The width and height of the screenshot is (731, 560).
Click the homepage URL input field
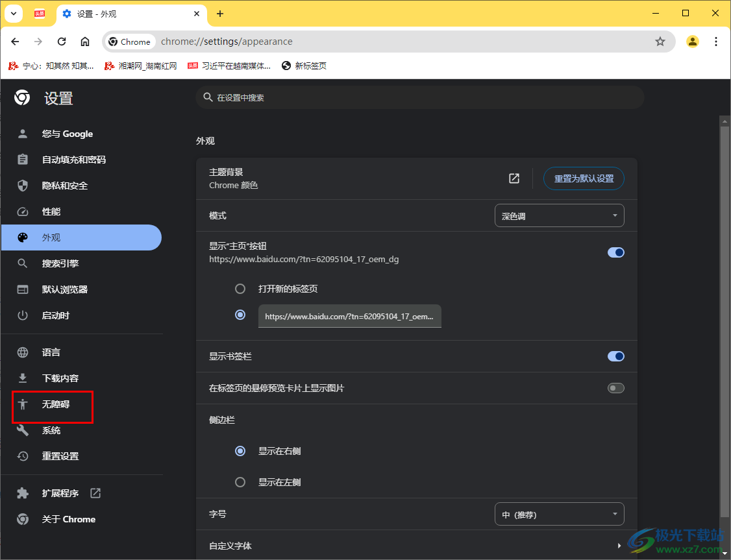pyautogui.click(x=350, y=317)
